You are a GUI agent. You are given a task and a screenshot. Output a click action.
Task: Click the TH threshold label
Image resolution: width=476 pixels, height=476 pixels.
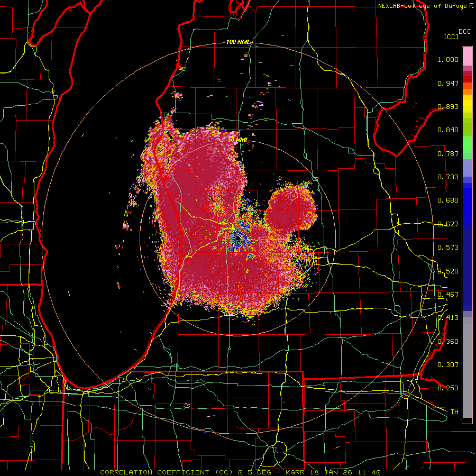[x=454, y=412]
